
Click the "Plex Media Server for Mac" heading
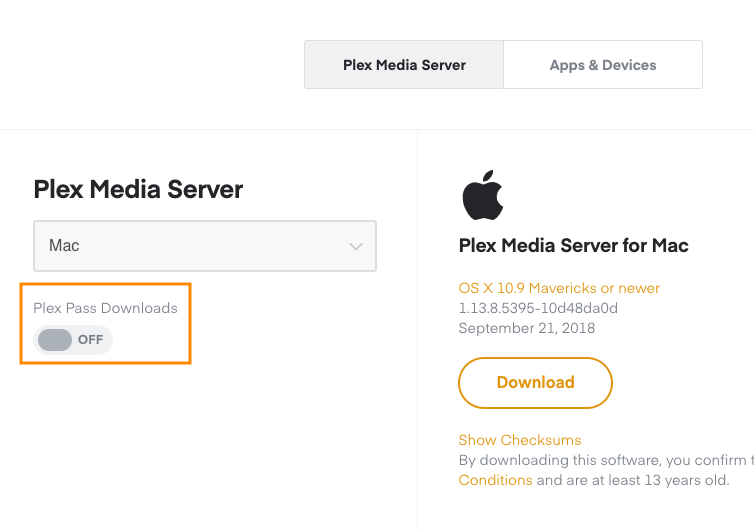(573, 246)
